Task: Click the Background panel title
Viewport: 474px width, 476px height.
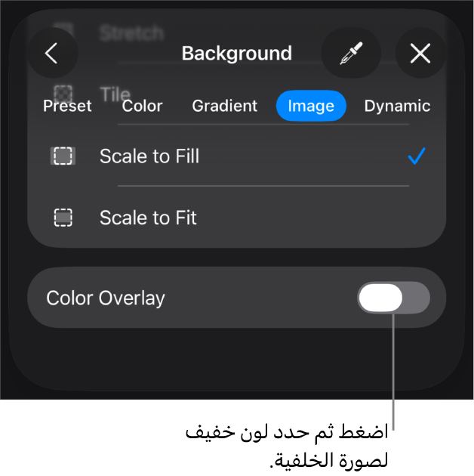Action: [236, 54]
